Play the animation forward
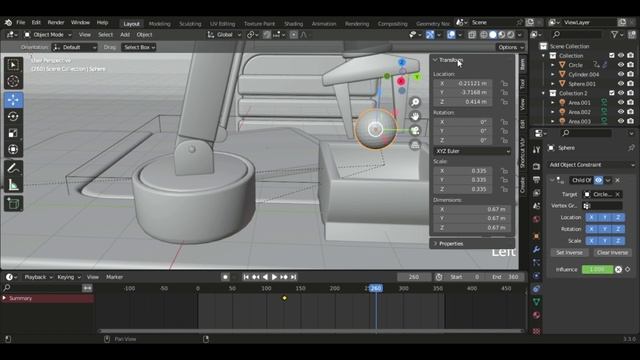The image size is (640, 360). 274,277
